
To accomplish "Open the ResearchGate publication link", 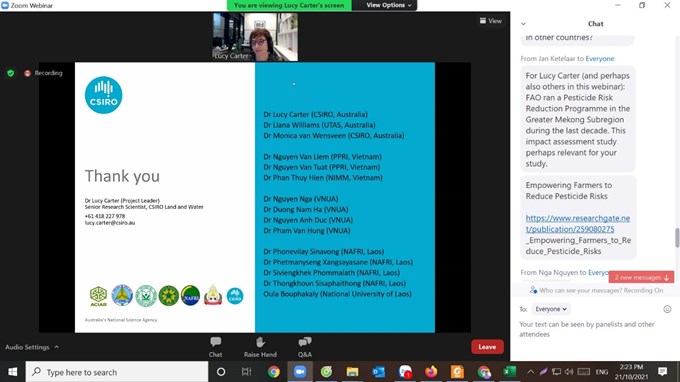I will (578, 224).
